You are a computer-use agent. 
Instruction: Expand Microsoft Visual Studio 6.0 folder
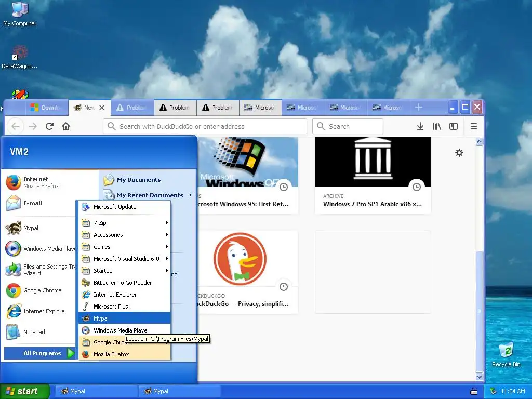(125, 259)
